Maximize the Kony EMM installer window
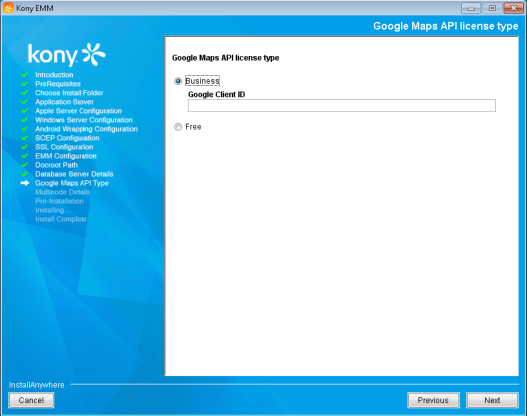Viewport: 527px width, 416px height. [492, 8]
